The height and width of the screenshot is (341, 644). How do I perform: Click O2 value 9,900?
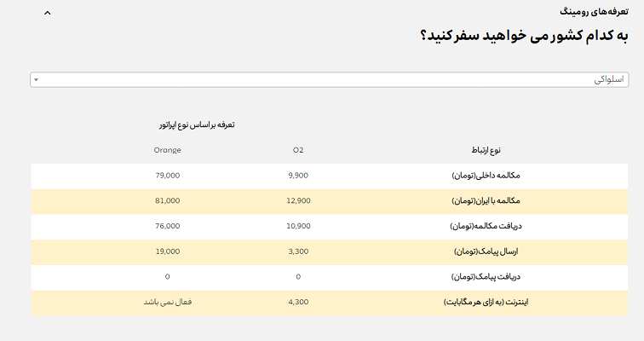pyautogui.click(x=298, y=176)
